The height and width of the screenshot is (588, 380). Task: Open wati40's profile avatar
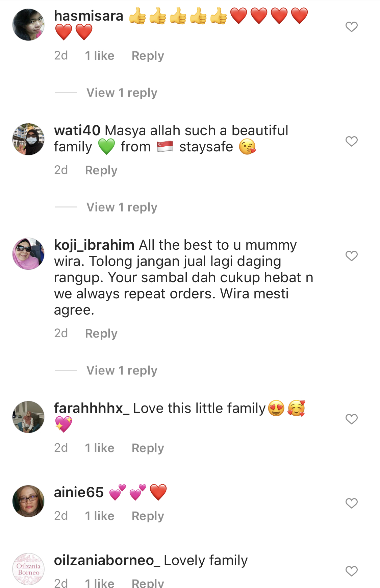(28, 139)
